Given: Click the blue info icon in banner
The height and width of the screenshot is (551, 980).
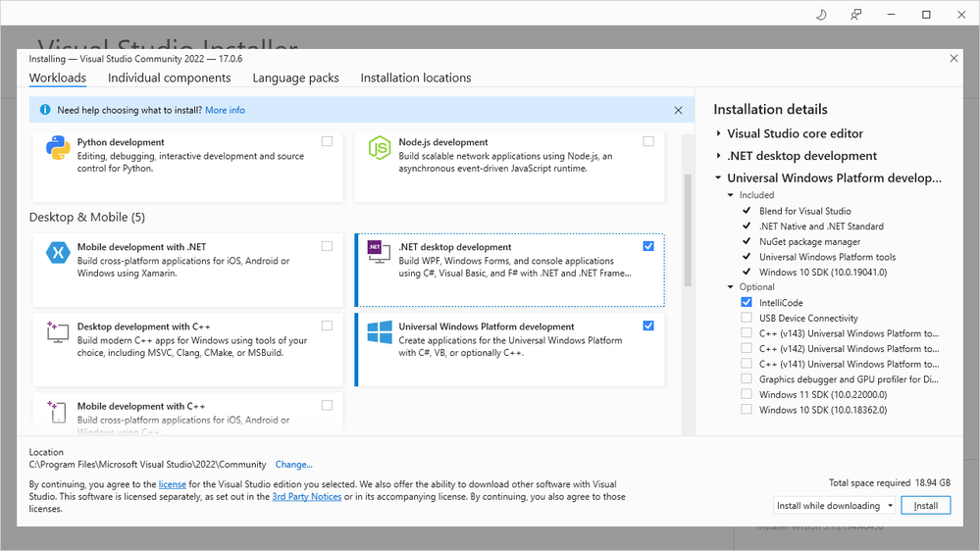Looking at the screenshot, I should click(x=45, y=110).
